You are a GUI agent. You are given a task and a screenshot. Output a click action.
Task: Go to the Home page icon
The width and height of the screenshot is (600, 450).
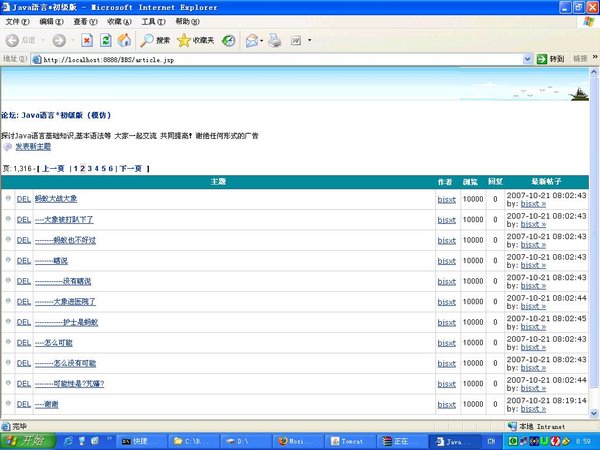tap(124, 41)
